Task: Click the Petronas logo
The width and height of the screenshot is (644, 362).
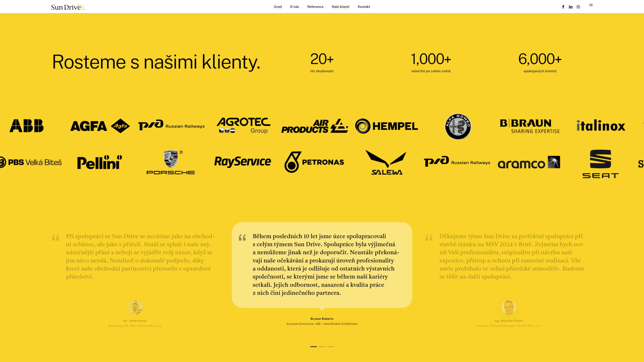Action: [x=314, y=162]
